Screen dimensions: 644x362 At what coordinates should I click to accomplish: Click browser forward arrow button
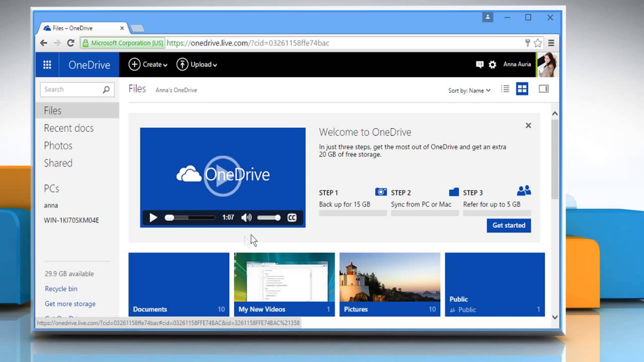pos(57,43)
